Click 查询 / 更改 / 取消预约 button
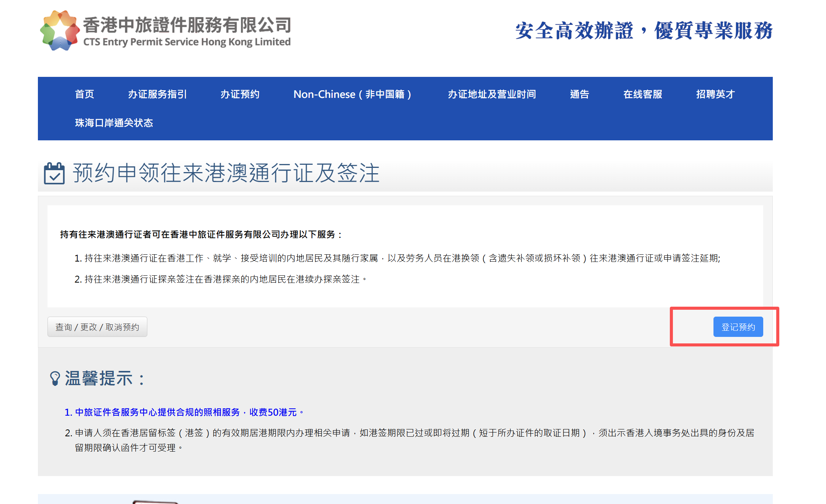826x504 pixels. coord(97,327)
